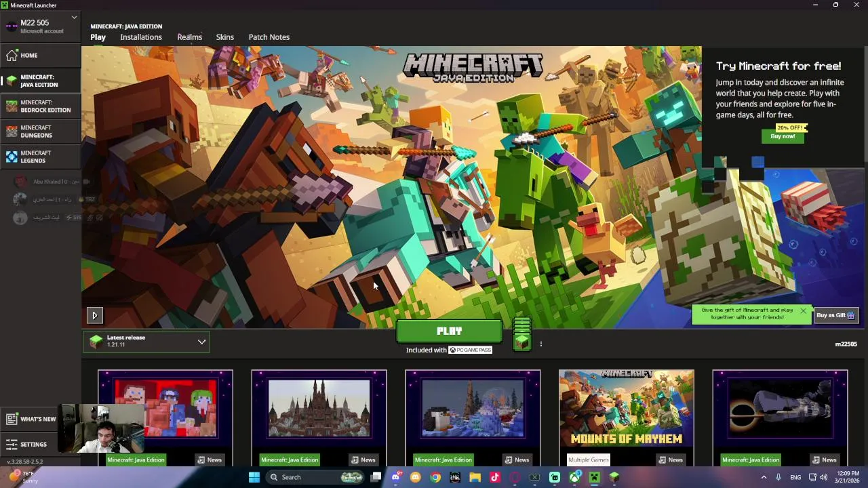Open the Mounts of Mayhem news card
The image size is (868, 488).
click(626, 418)
